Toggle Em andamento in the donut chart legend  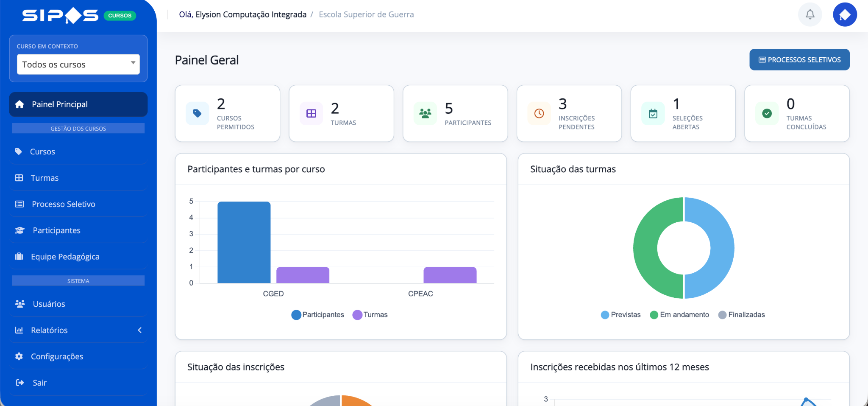tap(679, 315)
